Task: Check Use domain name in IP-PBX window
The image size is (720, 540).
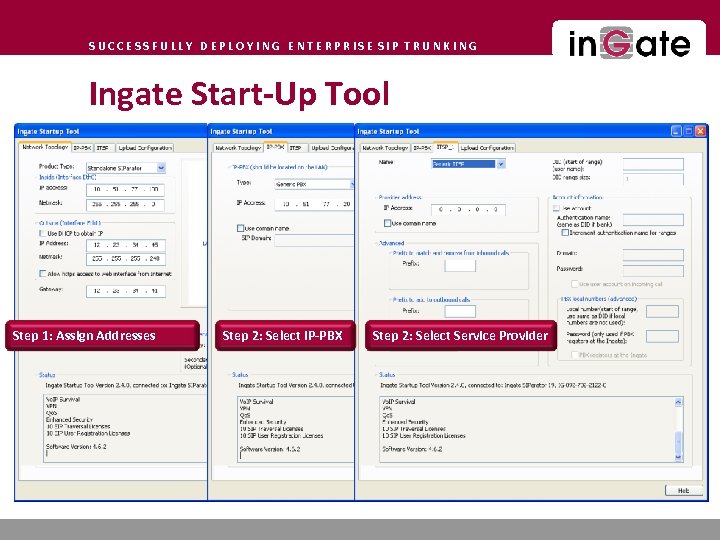Action: [240, 228]
